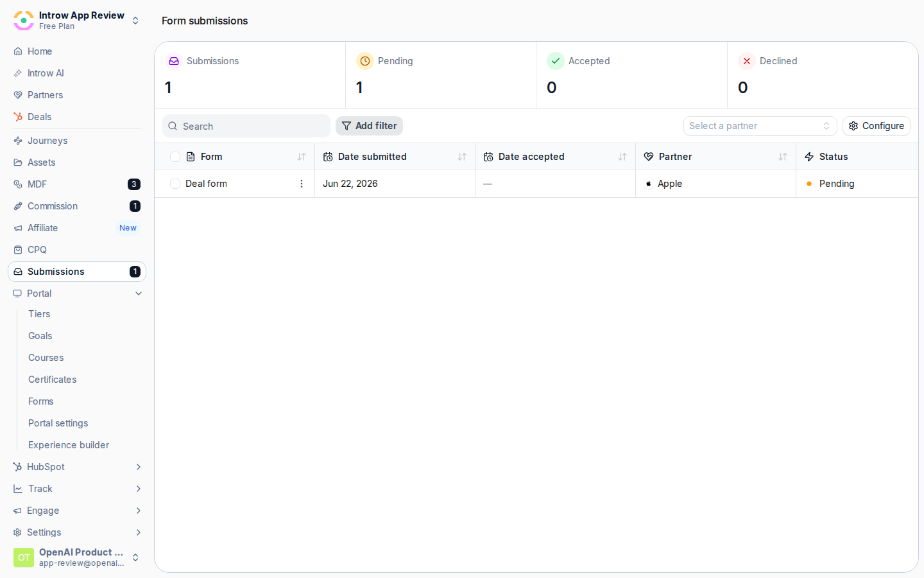
Task: Sort by Date accepted column arrows
Action: coord(622,157)
